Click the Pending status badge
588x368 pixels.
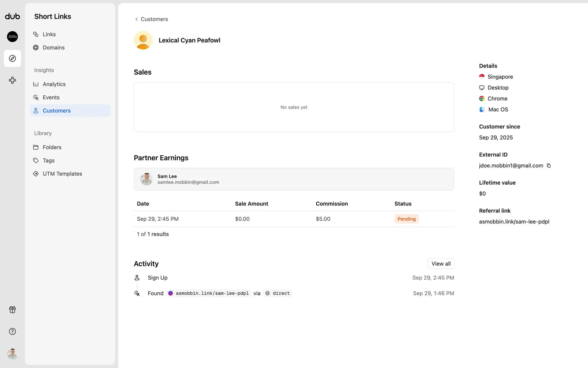pyautogui.click(x=406, y=219)
